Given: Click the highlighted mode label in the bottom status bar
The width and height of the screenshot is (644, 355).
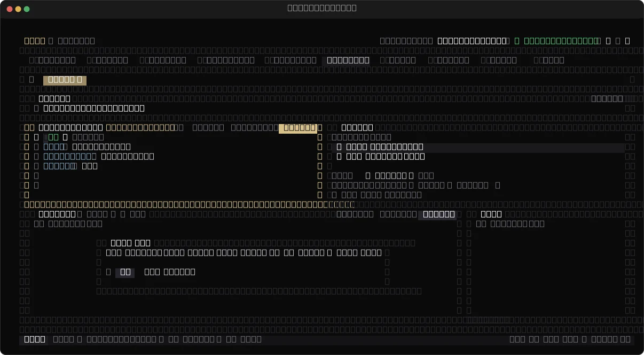Looking at the screenshot, I should point(35,339).
